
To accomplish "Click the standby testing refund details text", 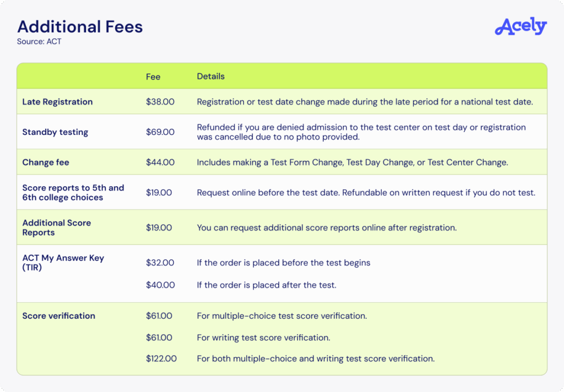I will point(361,132).
